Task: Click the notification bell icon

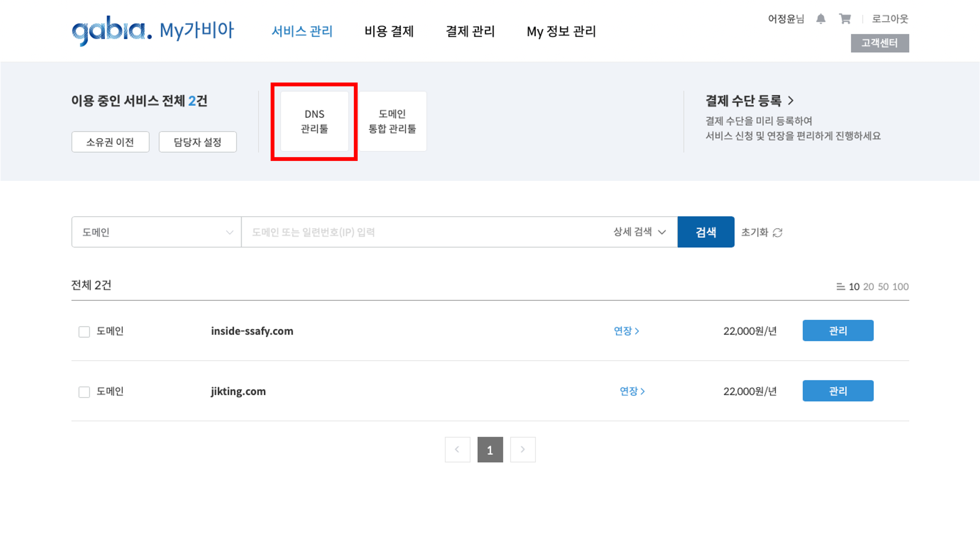Action: 821,19
